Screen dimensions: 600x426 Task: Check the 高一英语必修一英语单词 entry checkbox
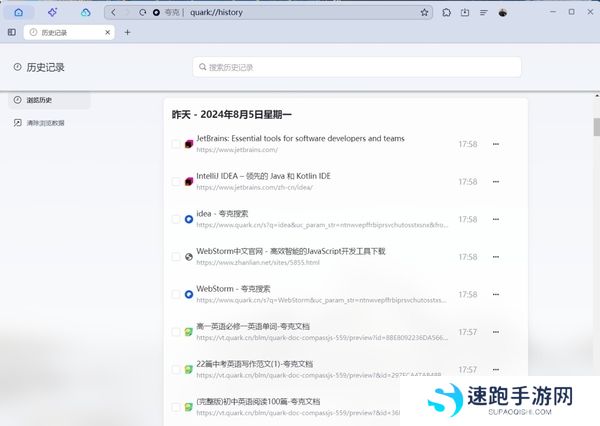[x=176, y=332]
